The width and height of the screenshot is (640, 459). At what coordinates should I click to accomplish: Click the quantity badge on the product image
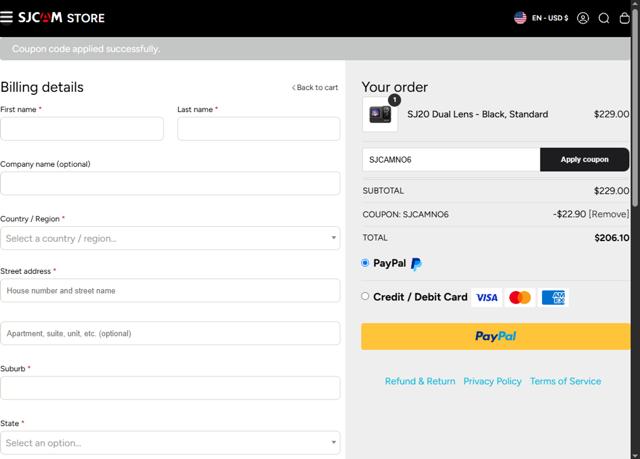[x=394, y=100]
